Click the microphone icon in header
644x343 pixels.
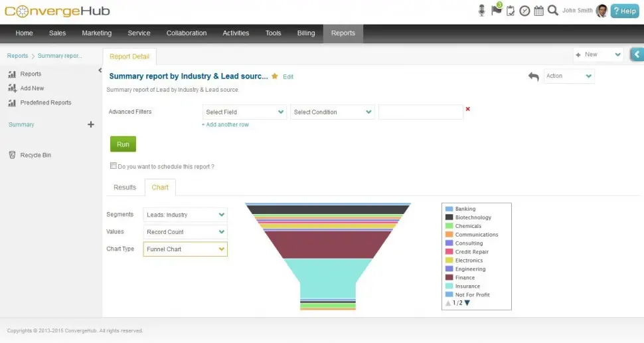(x=482, y=11)
